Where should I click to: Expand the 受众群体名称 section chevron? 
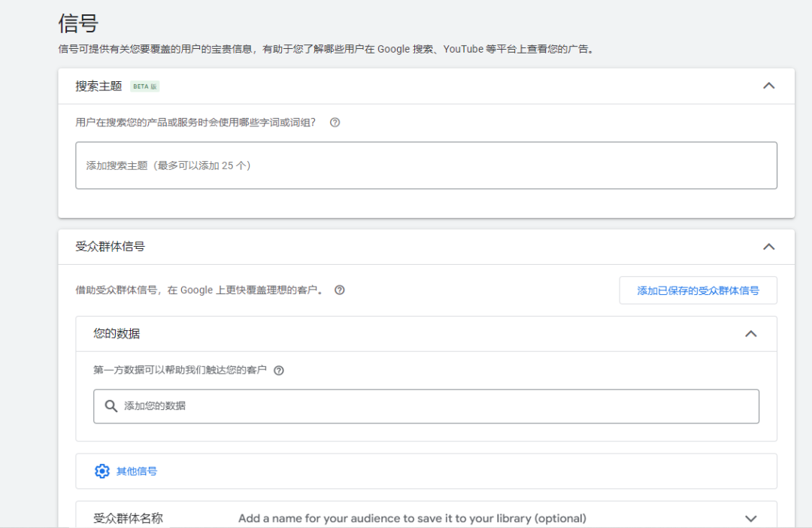point(751,518)
